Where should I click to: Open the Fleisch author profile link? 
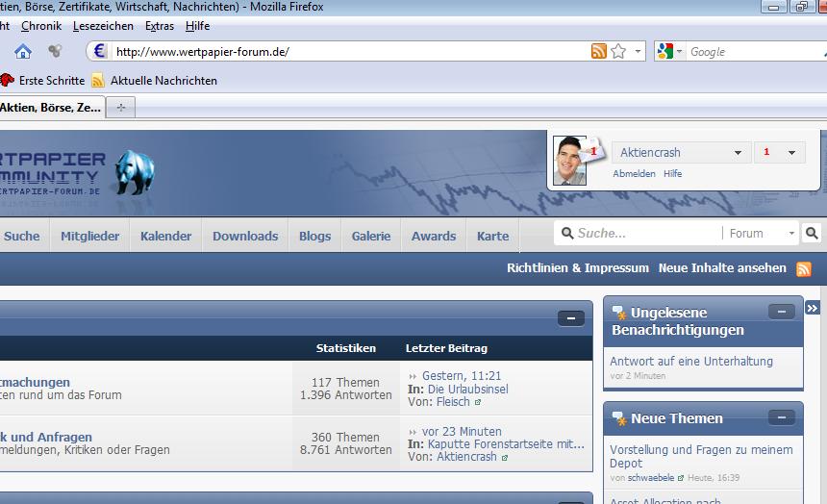(x=453, y=402)
